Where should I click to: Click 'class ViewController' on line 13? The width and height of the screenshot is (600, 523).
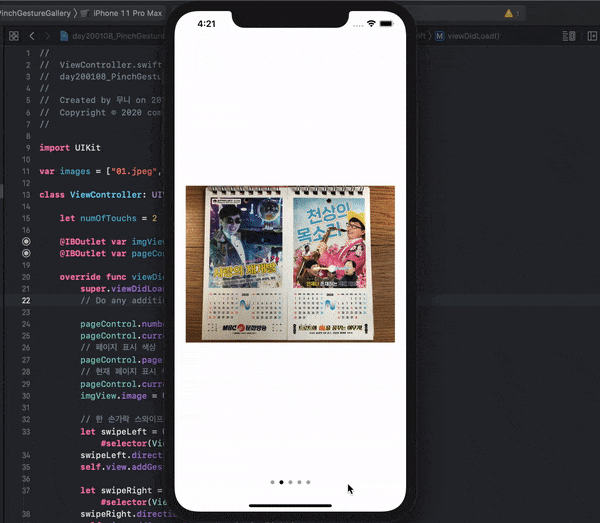pyautogui.click(x=90, y=195)
